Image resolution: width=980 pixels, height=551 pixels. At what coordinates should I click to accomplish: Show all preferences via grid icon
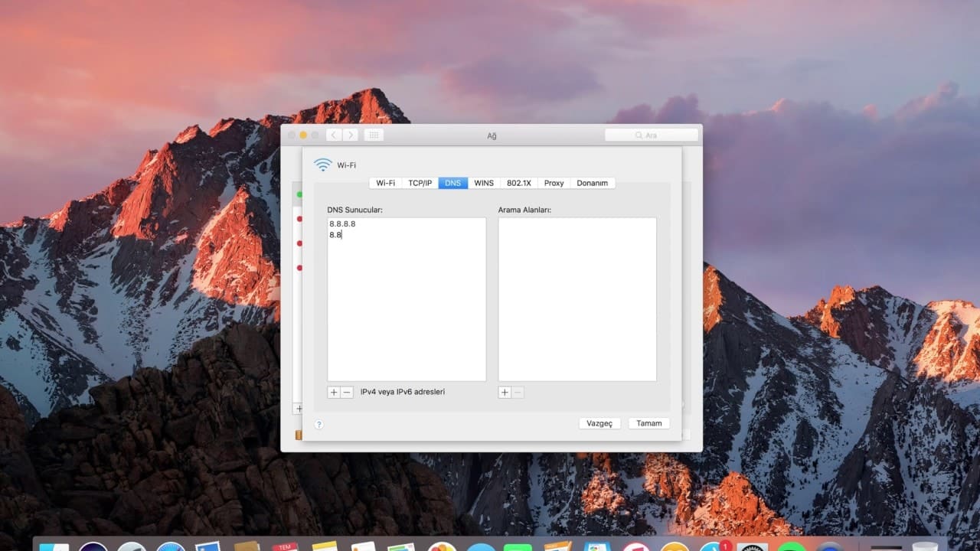click(374, 135)
